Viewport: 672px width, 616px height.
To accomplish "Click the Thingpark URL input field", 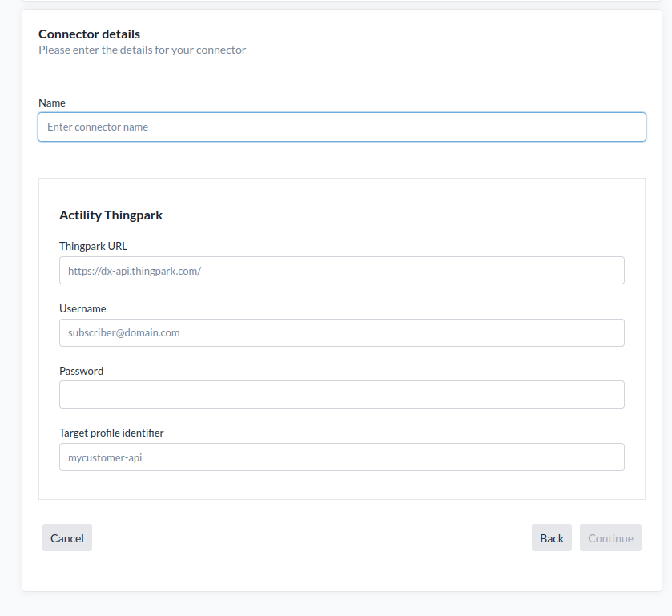I will [341, 270].
